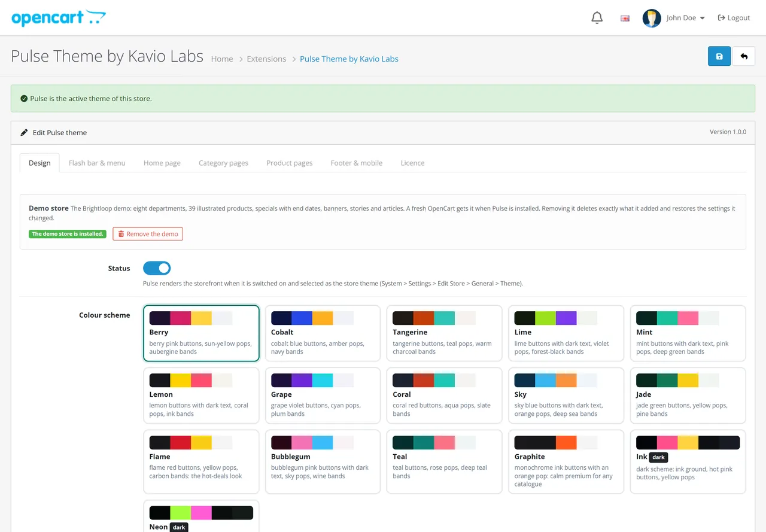Choose the Bubblegum colour scheme card
This screenshot has width=766, height=532.
pyautogui.click(x=323, y=461)
